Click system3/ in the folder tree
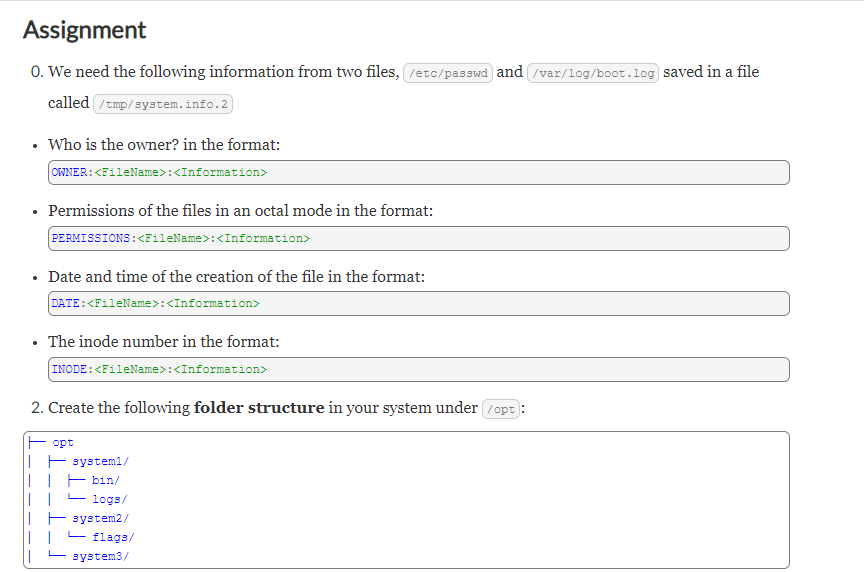864x572 pixels. [x=100, y=556]
